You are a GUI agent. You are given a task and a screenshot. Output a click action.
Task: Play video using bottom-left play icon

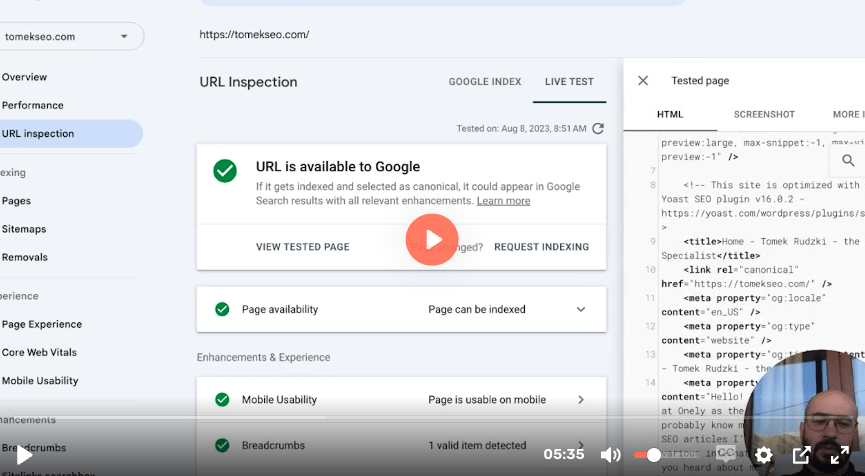(24, 455)
